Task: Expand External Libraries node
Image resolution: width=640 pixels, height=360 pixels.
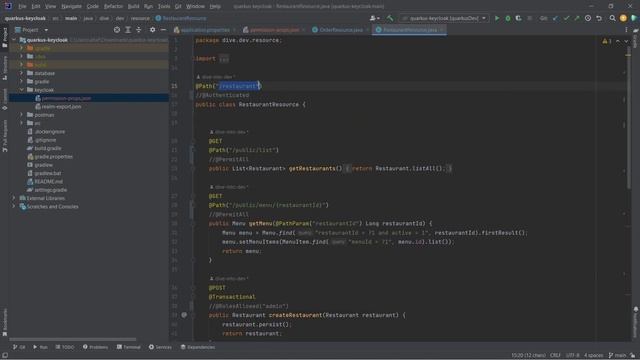Action: (x=14, y=198)
